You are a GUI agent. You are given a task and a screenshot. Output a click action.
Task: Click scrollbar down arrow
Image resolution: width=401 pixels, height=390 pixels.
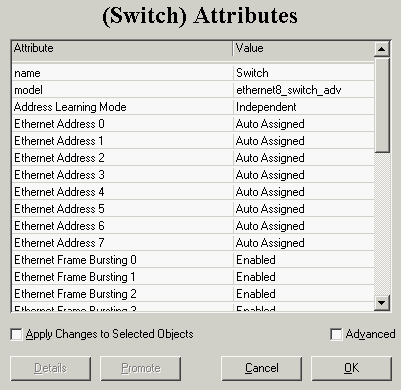pyautogui.click(x=382, y=303)
